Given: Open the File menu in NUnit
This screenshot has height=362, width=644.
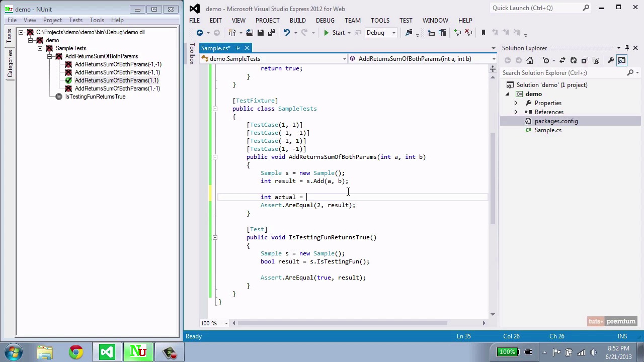Looking at the screenshot, I should [12, 20].
